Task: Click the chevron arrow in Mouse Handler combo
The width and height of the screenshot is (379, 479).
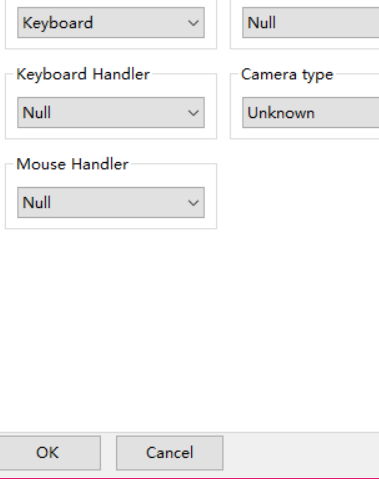Action: click(x=193, y=203)
